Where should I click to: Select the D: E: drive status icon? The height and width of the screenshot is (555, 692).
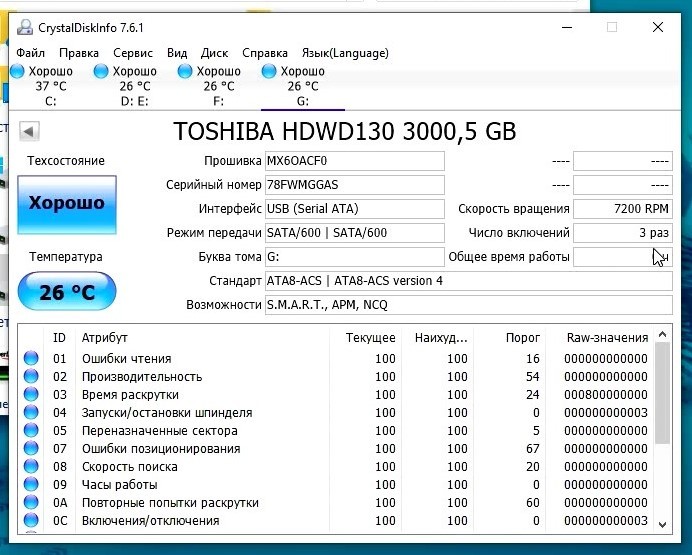pyautogui.click(x=100, y=72)
